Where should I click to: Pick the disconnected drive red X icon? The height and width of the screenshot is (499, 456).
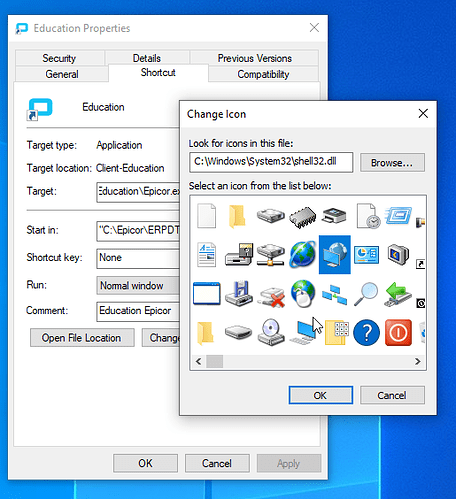(x=271, y=297)
